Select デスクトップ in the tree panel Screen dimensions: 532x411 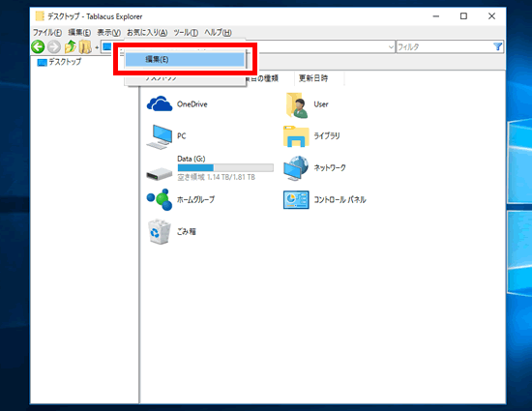tap(65, 62)
